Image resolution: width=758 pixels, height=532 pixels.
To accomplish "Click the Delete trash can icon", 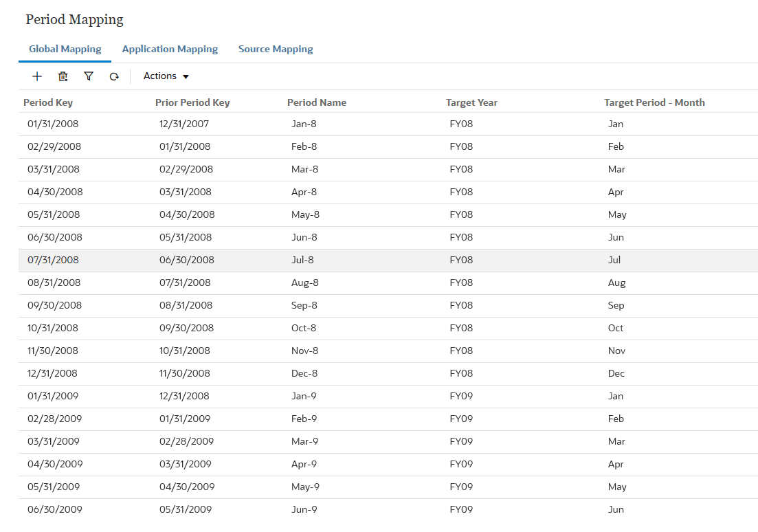I will pyautogui.click(x=63, y=76).
